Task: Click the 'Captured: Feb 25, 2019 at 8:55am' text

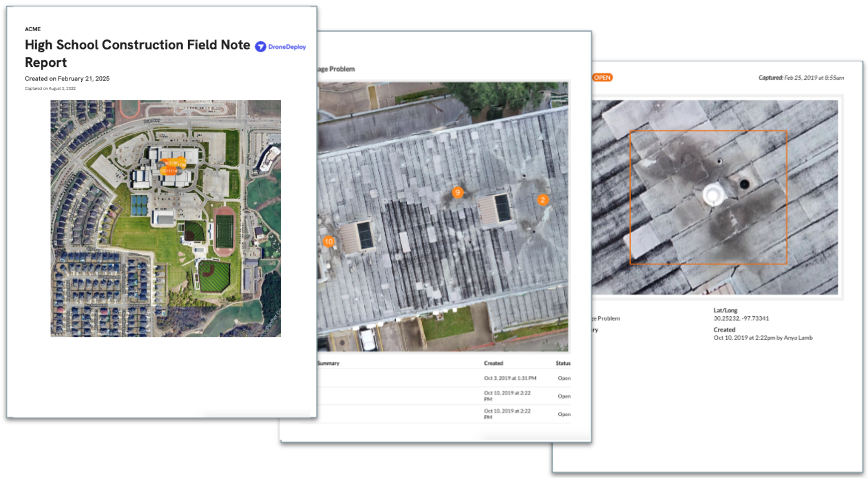Action: coord(801,78)
